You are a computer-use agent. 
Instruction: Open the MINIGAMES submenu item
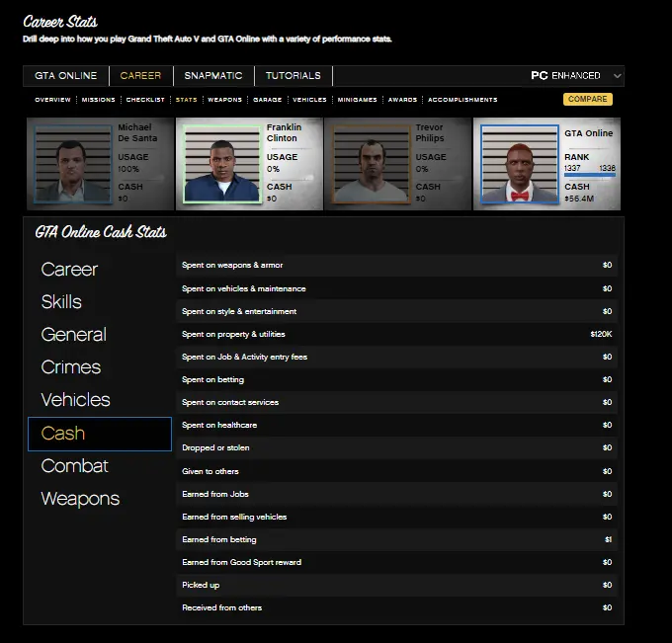[358, 100]
